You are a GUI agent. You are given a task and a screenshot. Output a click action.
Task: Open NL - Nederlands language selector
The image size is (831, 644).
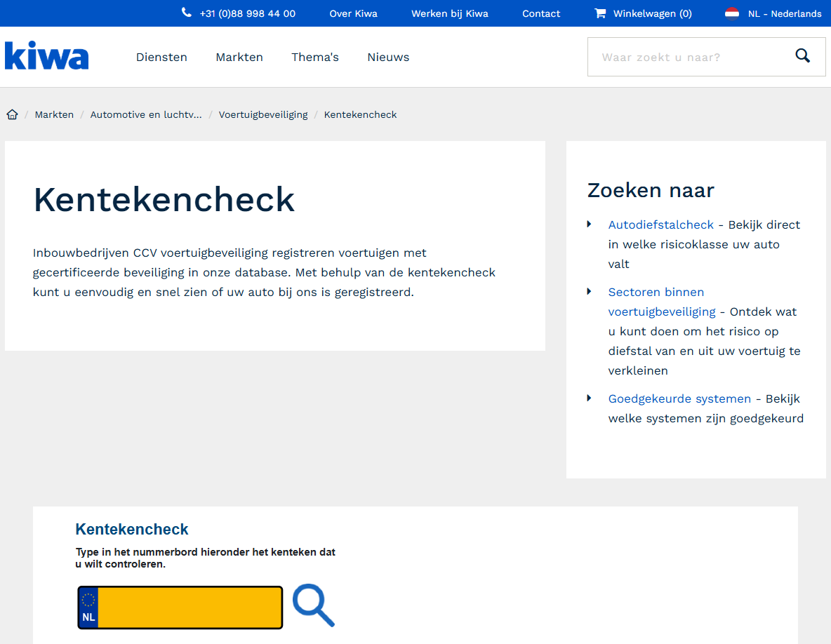(785, 14)
